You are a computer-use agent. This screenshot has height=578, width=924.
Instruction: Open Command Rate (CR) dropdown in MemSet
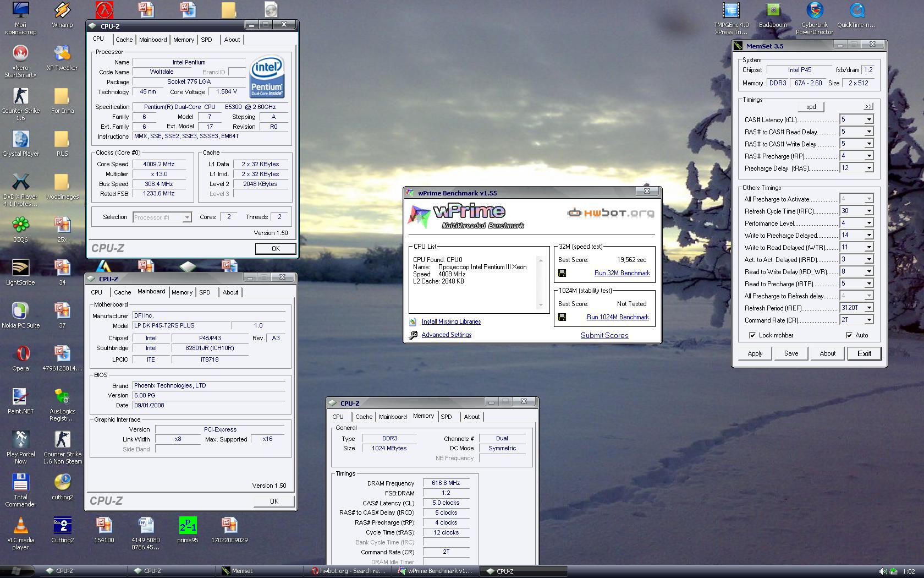click(869, 320)
